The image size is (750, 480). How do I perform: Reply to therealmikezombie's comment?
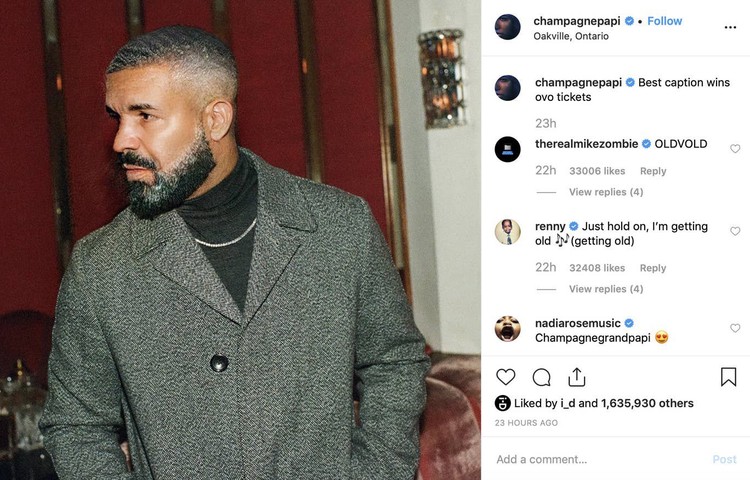(653, 171)
